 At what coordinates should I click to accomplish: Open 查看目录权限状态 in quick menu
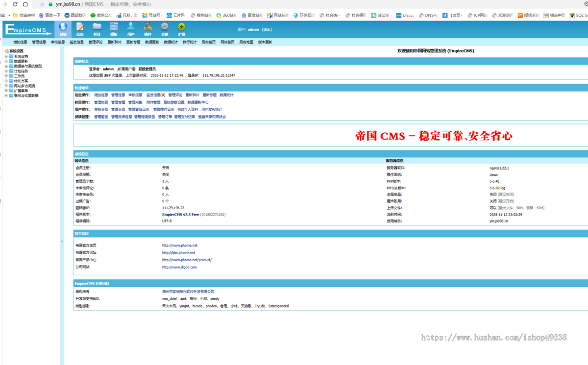(x=212, y=117)
